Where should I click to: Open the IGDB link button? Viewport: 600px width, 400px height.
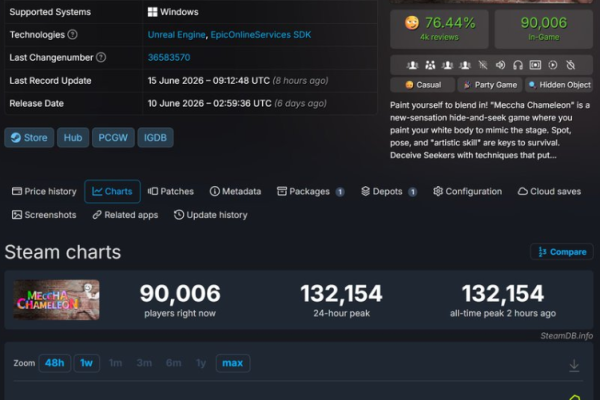click(x=155, y=137)
